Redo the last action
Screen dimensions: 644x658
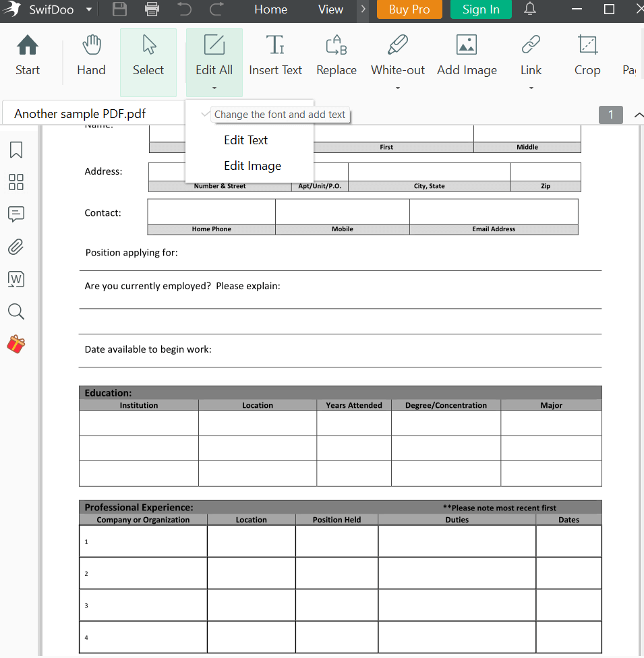pos(216,9)
